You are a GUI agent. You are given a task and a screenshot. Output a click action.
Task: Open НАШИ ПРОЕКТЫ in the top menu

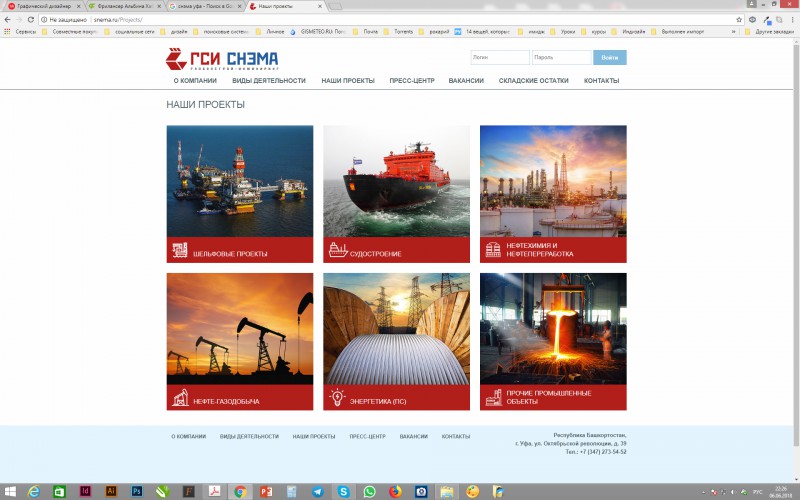348,81
